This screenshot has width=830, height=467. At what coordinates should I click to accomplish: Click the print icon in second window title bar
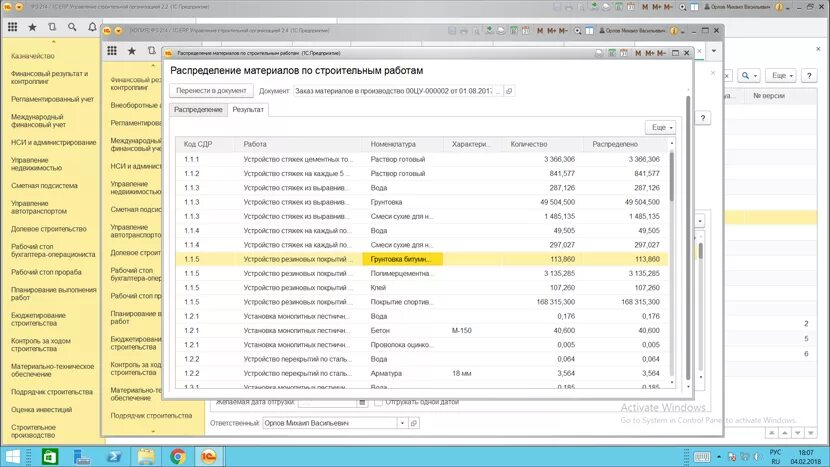[464, 31]
